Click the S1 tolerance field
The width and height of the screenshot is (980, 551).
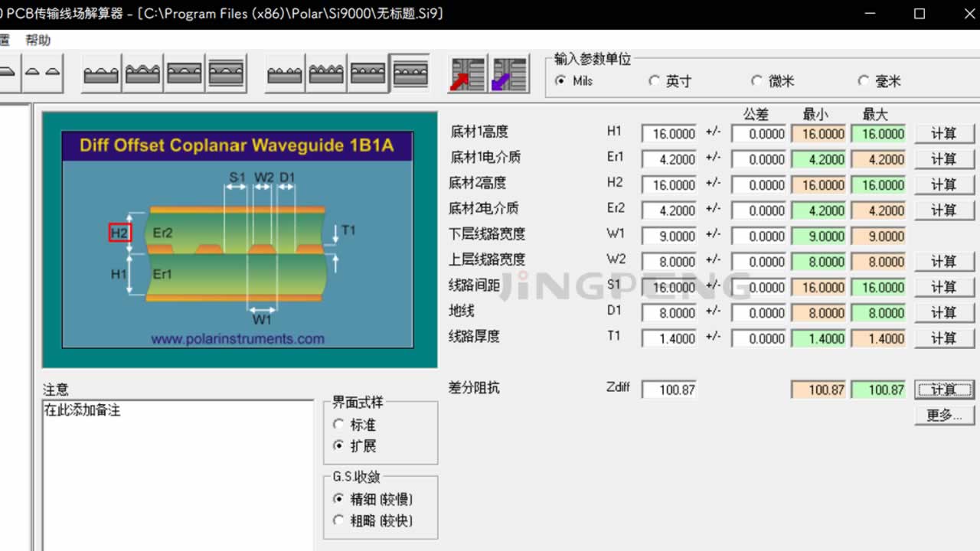pyautogui.click(x=759, y=288)
